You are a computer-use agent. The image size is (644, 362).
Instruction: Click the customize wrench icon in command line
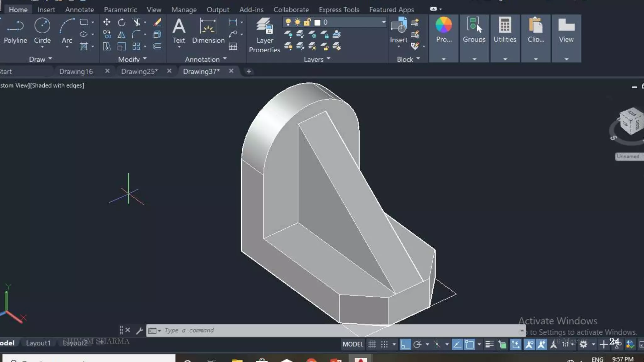tap(139, 330)
